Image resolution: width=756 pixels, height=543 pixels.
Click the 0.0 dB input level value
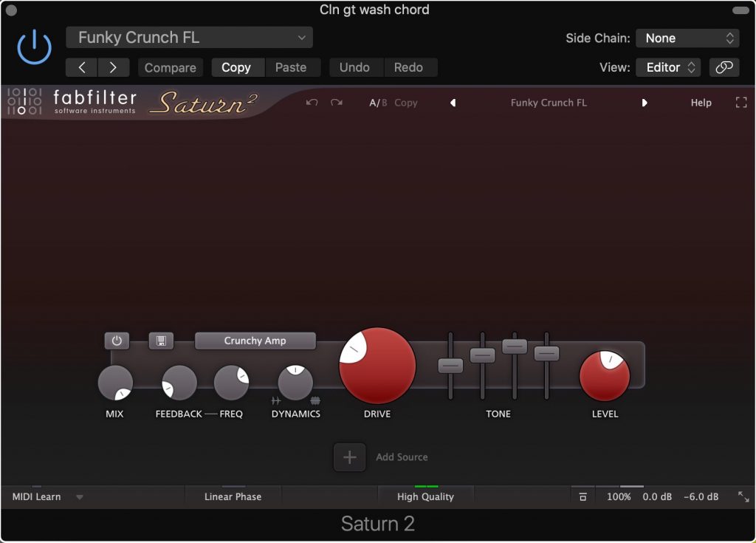(656, 496)
